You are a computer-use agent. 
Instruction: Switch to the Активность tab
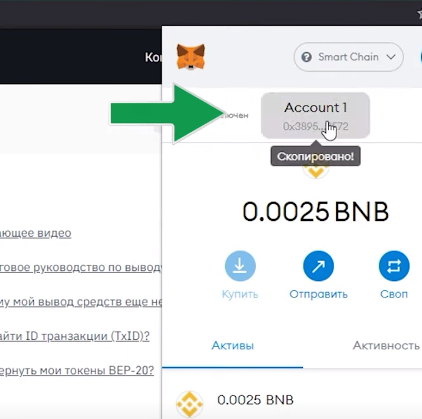coord(386,345)
